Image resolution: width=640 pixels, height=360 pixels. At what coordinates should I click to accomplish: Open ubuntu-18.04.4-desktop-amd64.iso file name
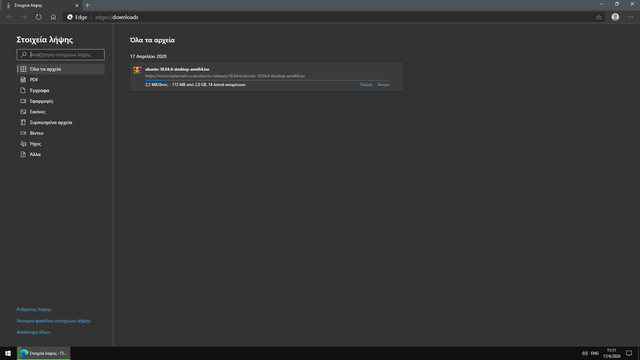177,69
